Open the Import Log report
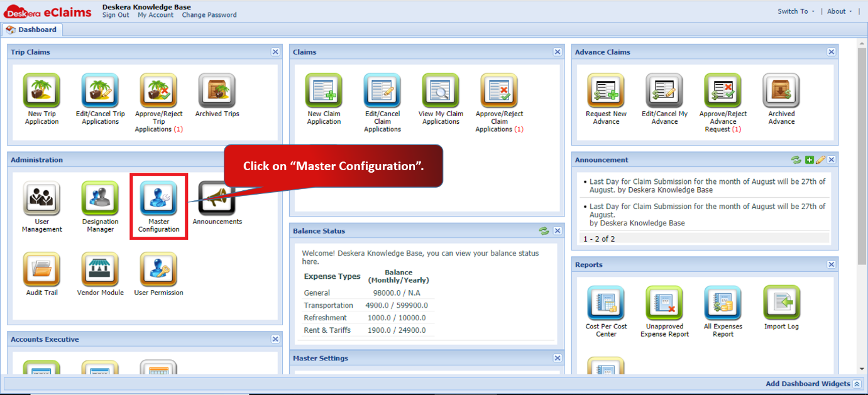The height and width of the screenshot is (395, 868). click(781, 303)
